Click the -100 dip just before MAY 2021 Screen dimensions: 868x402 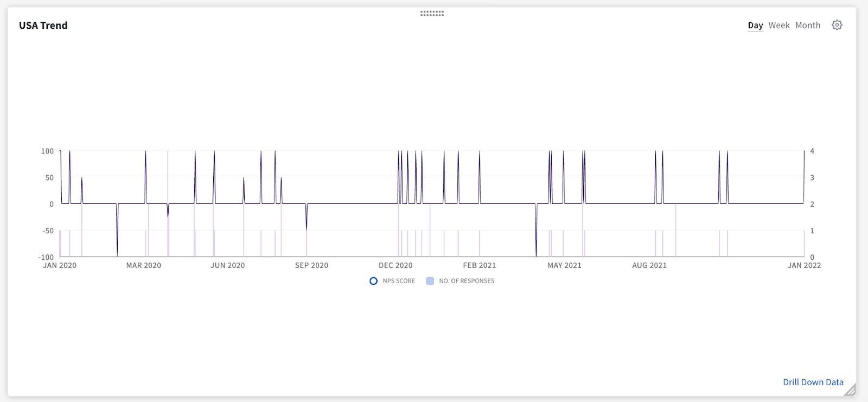click(x=536, y=255)
